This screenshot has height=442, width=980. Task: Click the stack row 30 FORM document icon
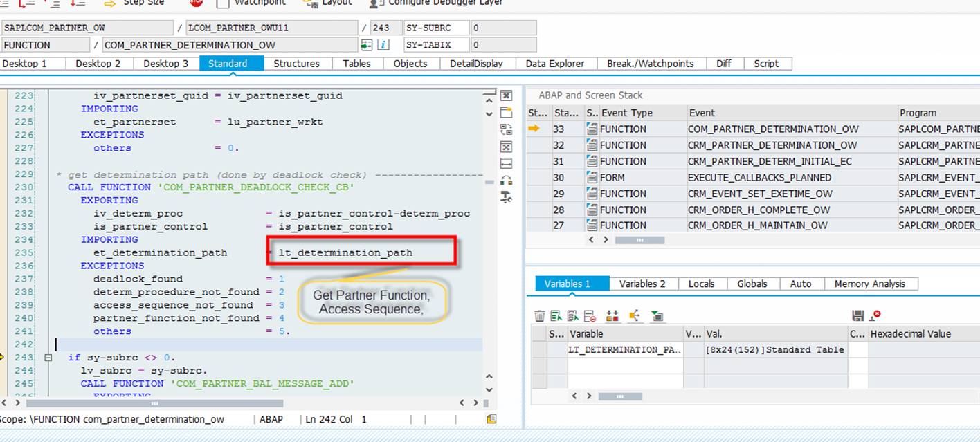pyautogui.click(x=592, y=177)
